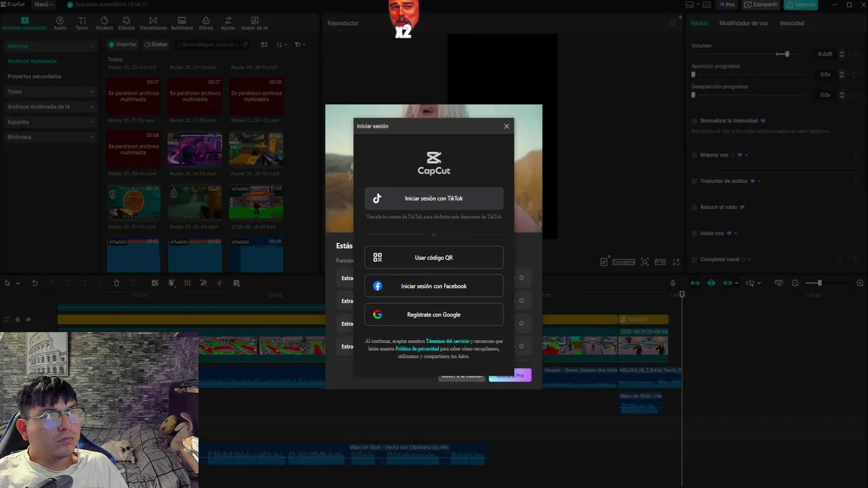Toggle the track visibility eye icon
Screen dimensions: 868x488
point(28,319)
